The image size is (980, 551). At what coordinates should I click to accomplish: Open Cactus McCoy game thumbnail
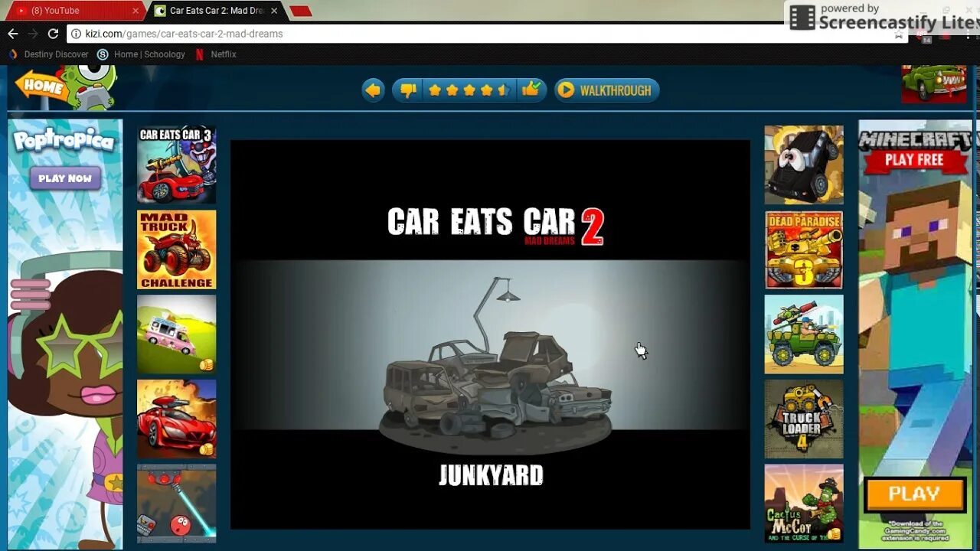click(804, 503)
